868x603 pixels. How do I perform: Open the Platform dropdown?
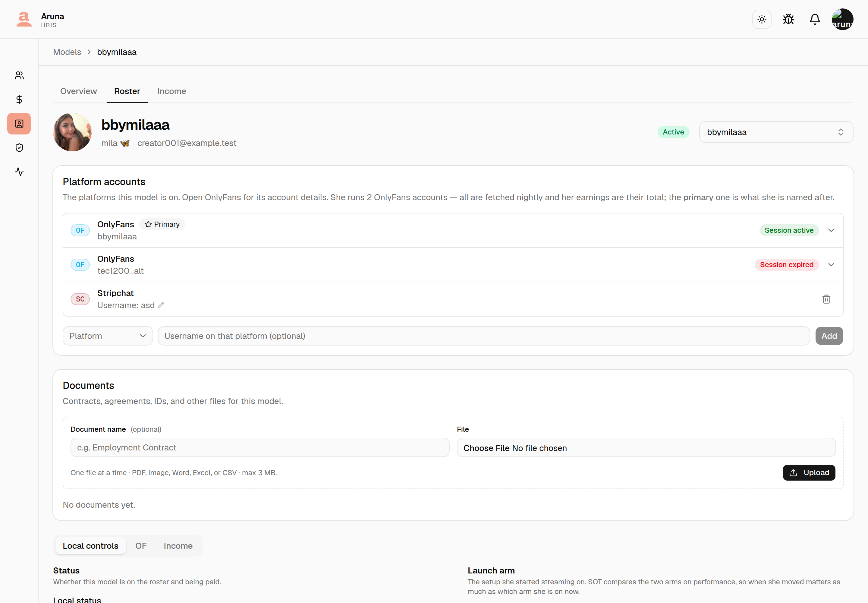pos(108,336)
